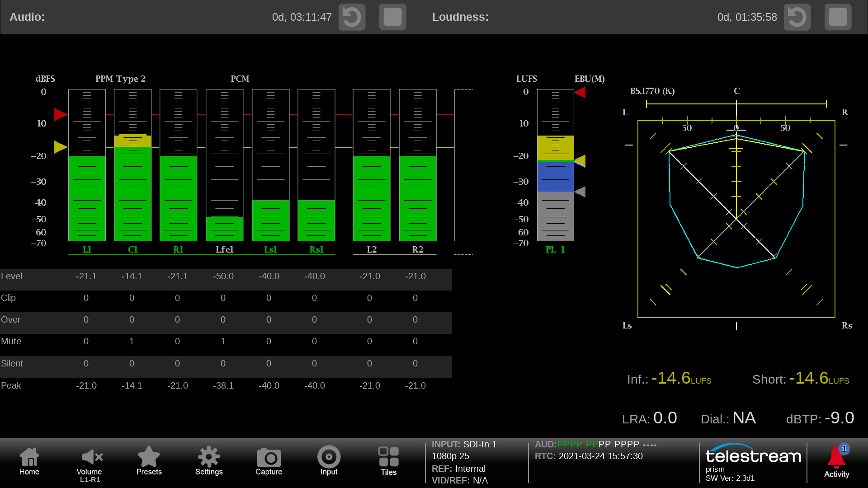This screenshot has width=868, height=488.
Task: Select the yellow dBFS test level marker
Action: tap(61, 147)
